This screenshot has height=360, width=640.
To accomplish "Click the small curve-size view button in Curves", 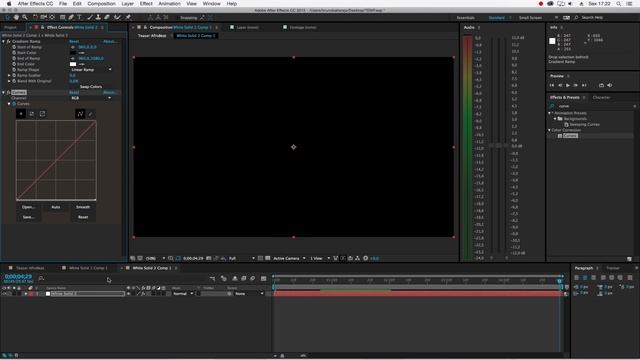I will [21, 114].
